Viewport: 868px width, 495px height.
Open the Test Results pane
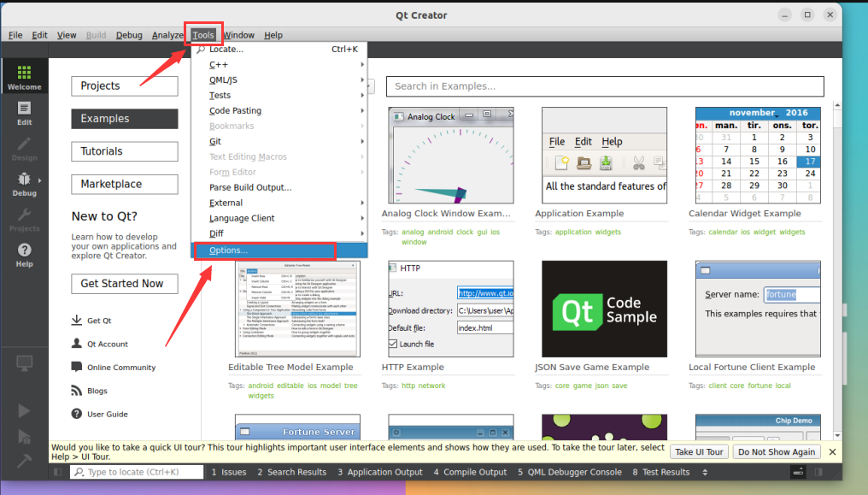tap(661, 472)
